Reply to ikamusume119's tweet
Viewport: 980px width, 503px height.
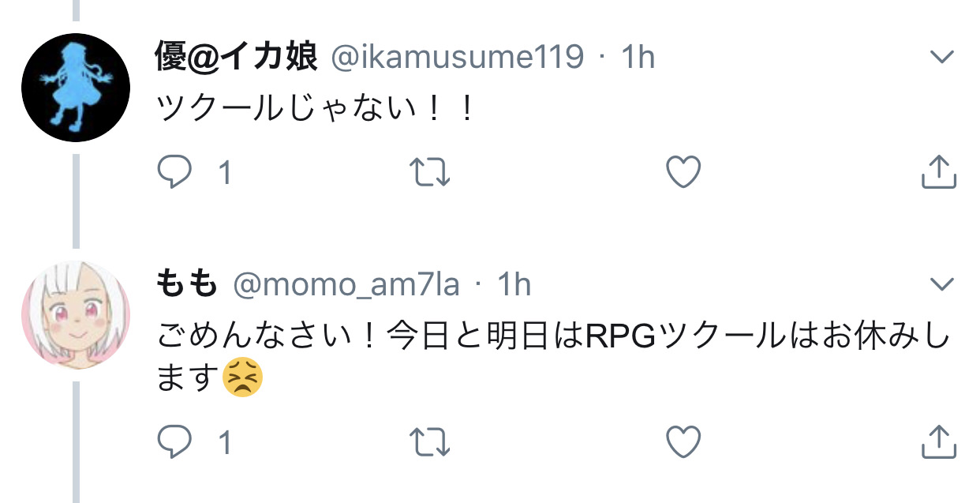click(x=172, y=172)
